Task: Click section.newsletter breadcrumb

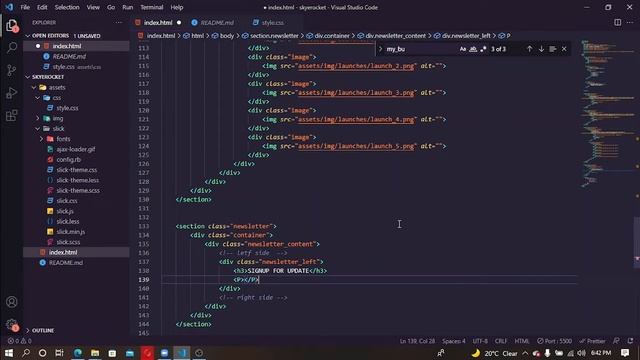Action: pyautogui.click(x=274, y=36)
